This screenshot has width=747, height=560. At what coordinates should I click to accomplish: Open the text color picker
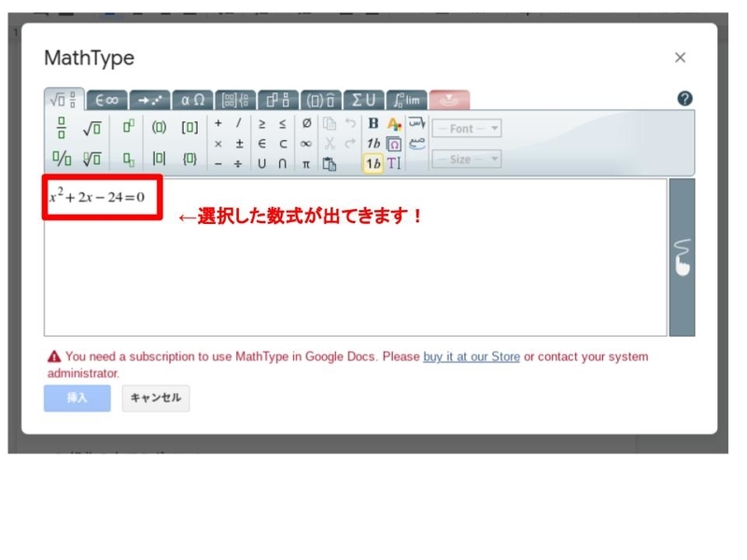394,124
